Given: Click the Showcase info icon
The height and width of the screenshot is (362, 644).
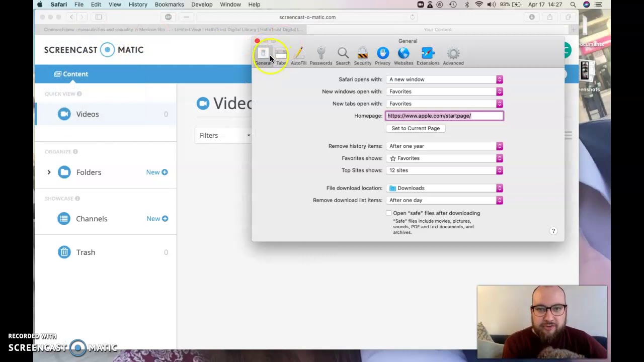Looking at the screenshot, I should point(77,199).
